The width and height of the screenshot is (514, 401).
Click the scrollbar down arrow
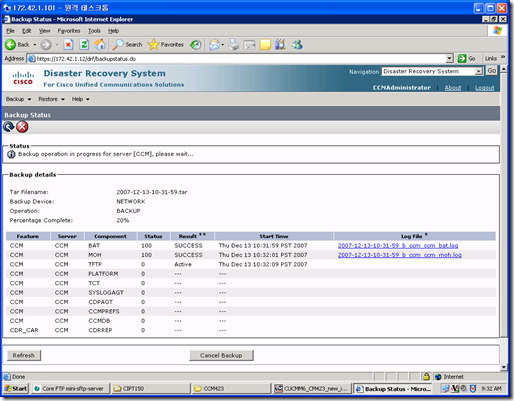pos(503,367)
